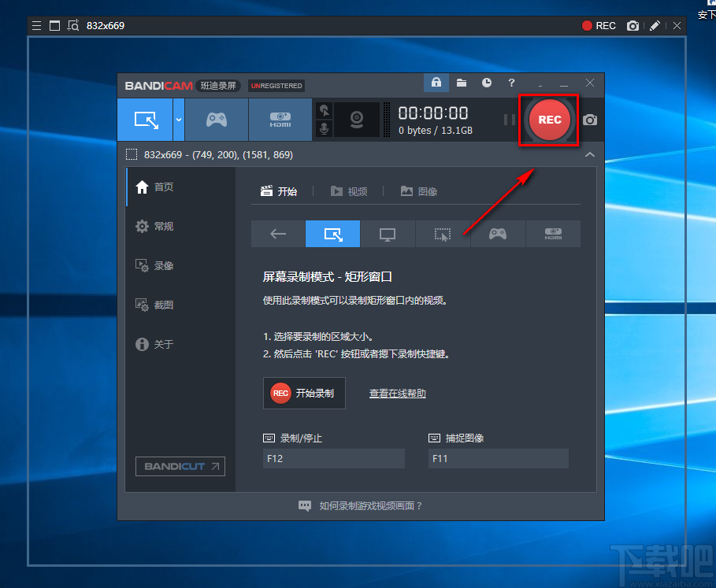This screenshot has height=588, width=716.
Task: Click the 捕捉图像 hotkey field F11
Action: (x=498, y=458)
